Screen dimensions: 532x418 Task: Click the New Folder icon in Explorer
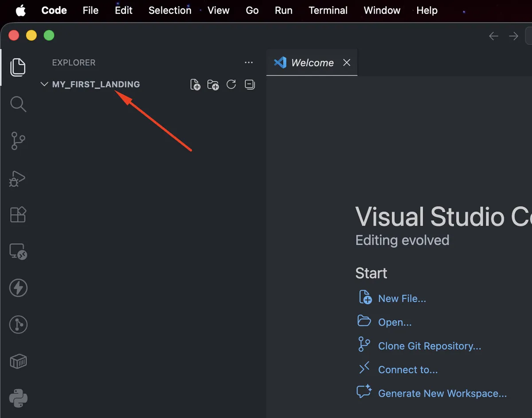point(213,84)
